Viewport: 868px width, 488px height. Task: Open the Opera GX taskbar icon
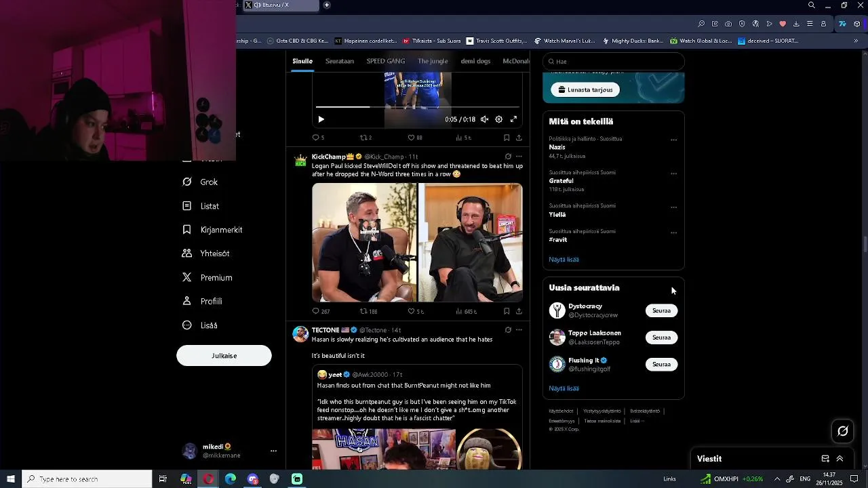point(208,479)
